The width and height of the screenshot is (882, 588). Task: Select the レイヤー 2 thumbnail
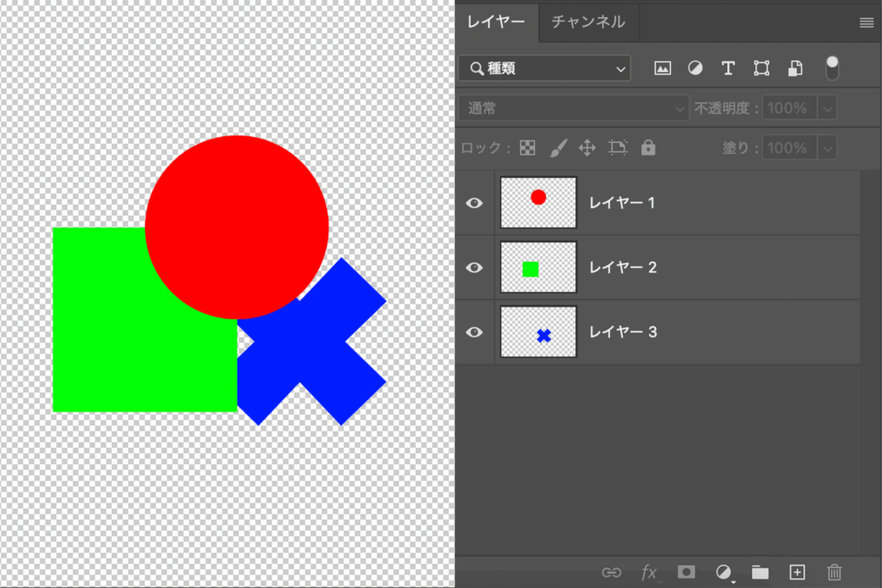click(538, 268)
